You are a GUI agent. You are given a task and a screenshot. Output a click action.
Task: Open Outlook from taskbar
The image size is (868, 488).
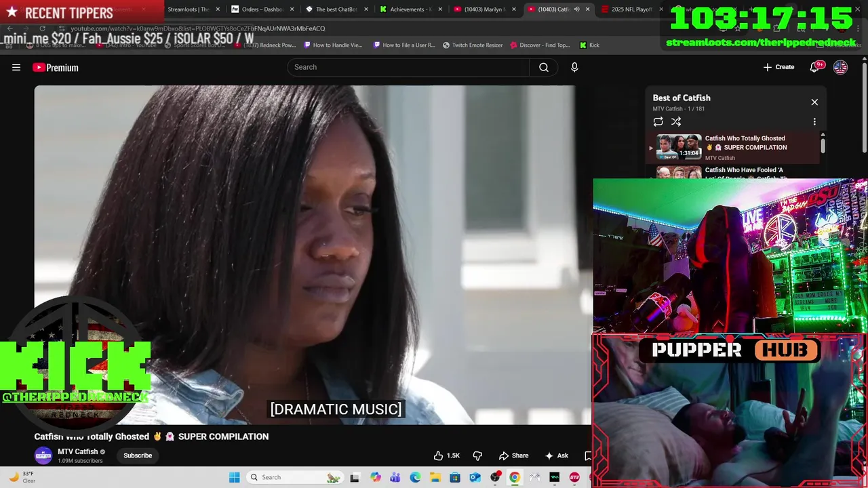(x=475, y=477)
